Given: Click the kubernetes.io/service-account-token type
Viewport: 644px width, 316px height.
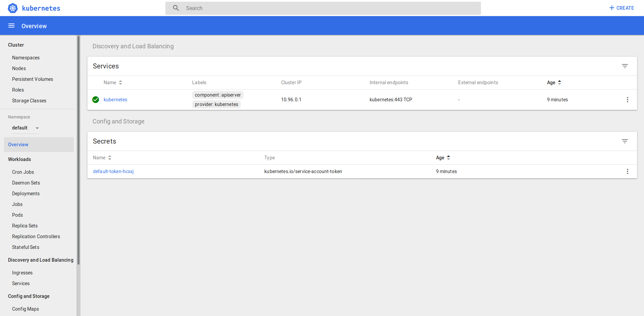Looking at the screenshot, I should tap(303, 171).
